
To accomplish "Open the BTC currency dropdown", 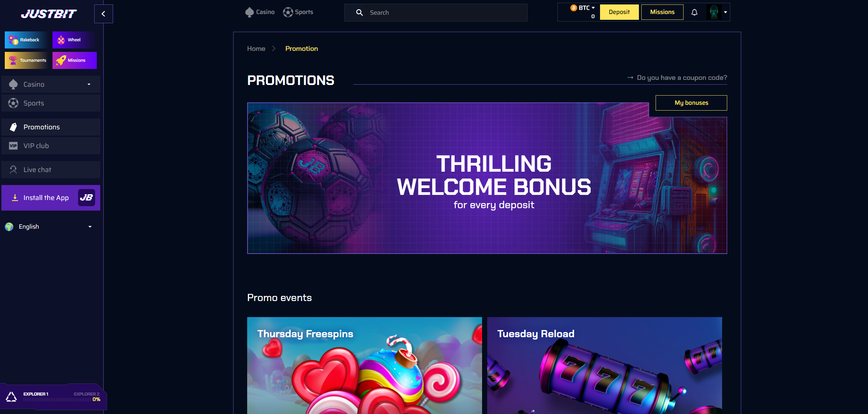I will [x=583, y=8].
